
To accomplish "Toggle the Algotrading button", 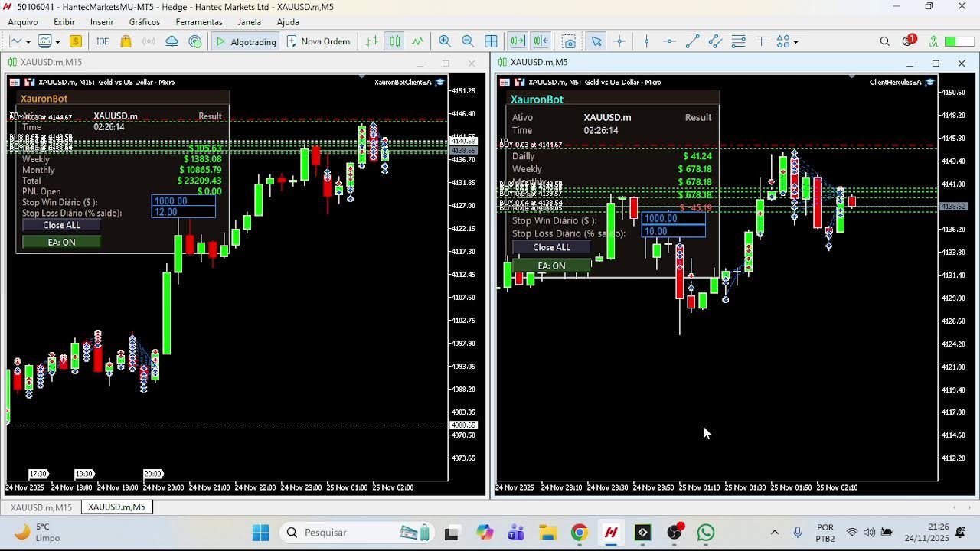I will click(x=246, y=41).
